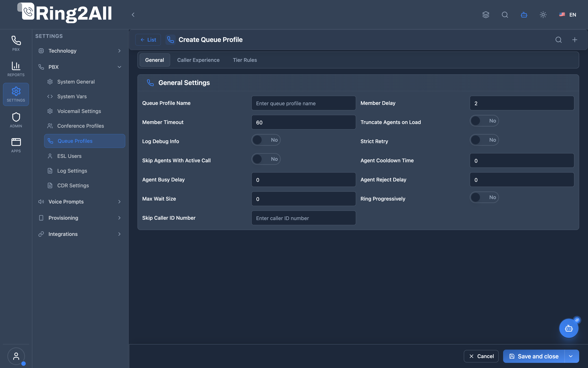The width and height of the screenshot is (588, 368).
Task: Go back using the List button
Action: 148,40
